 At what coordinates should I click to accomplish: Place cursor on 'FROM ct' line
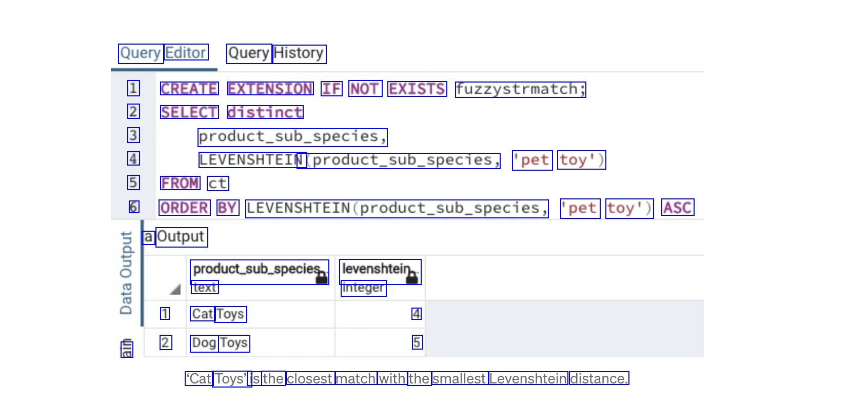[194, 184]
